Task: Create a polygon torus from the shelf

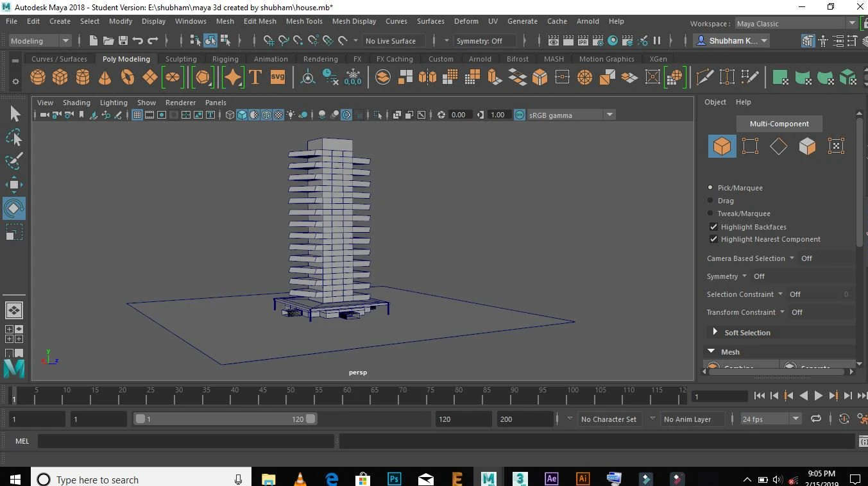Action: coord(128,78)
